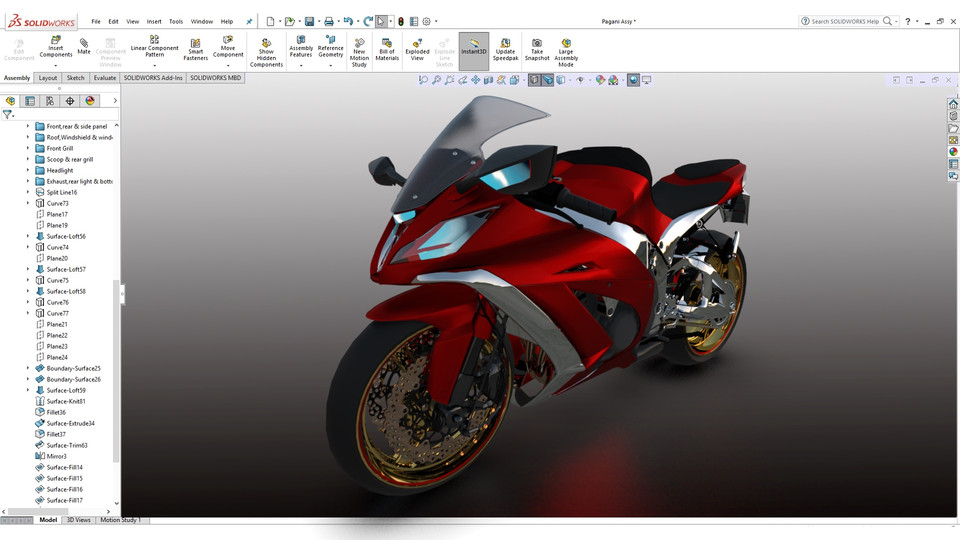
Task: Open the Section View tool
Action: (x=488, y=80)
